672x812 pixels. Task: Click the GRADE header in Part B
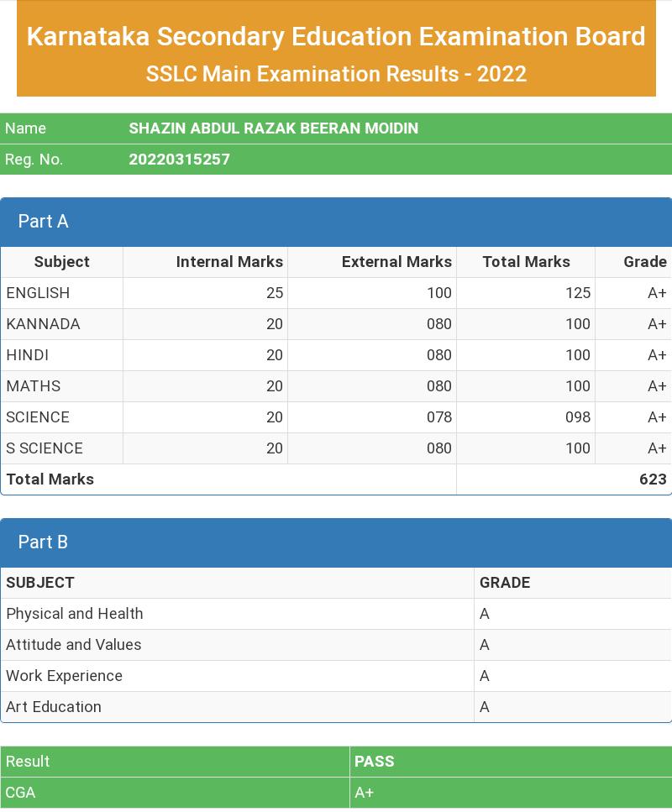pos(505,583)
